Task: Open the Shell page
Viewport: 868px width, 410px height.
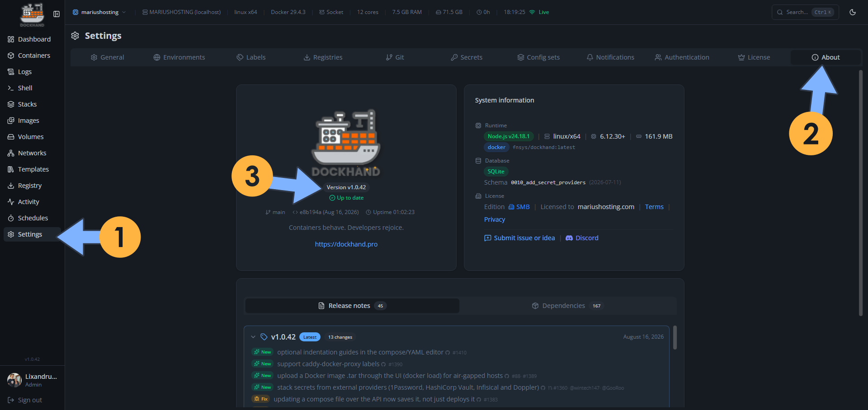Action: [32, 88]
